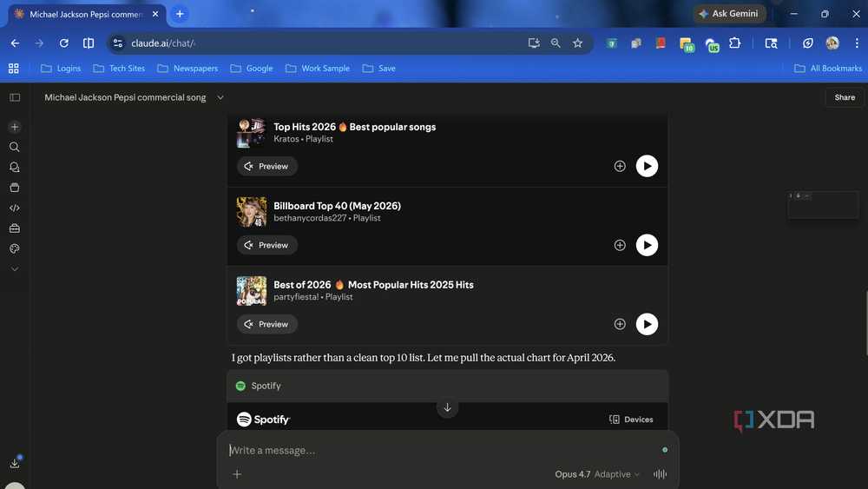Viewport: 868px width, 489px height.
Task: Open the Work Sample bookmark folder
Action: pos(318,68)
